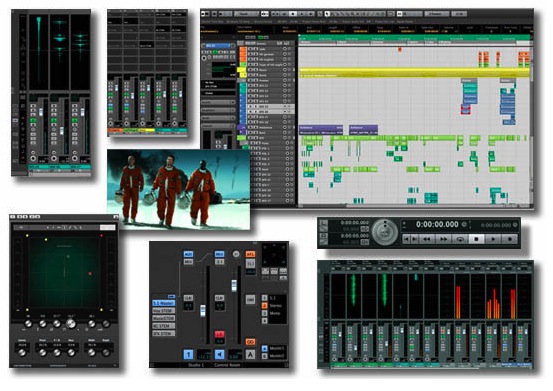Click the orange button above the A icon
553x391 pixels.
(x=250, y=342)
